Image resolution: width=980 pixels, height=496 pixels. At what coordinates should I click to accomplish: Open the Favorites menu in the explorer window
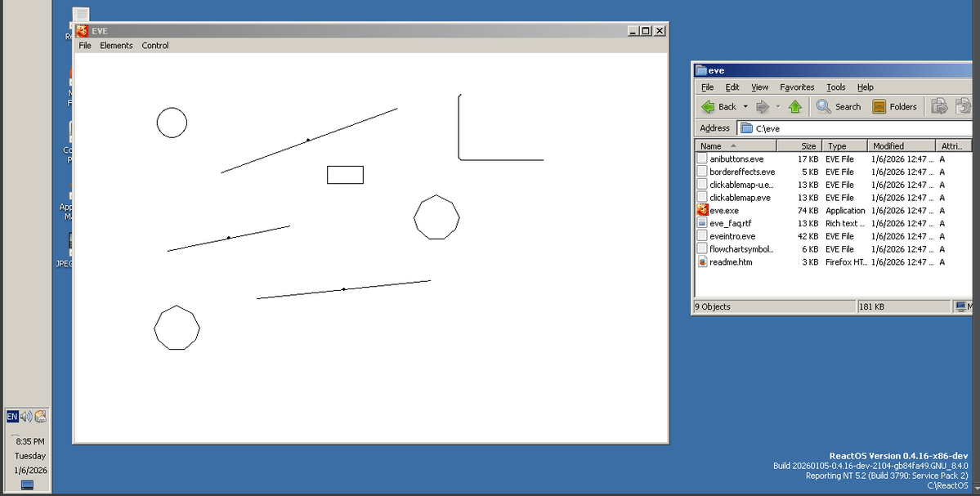(797, 87)
